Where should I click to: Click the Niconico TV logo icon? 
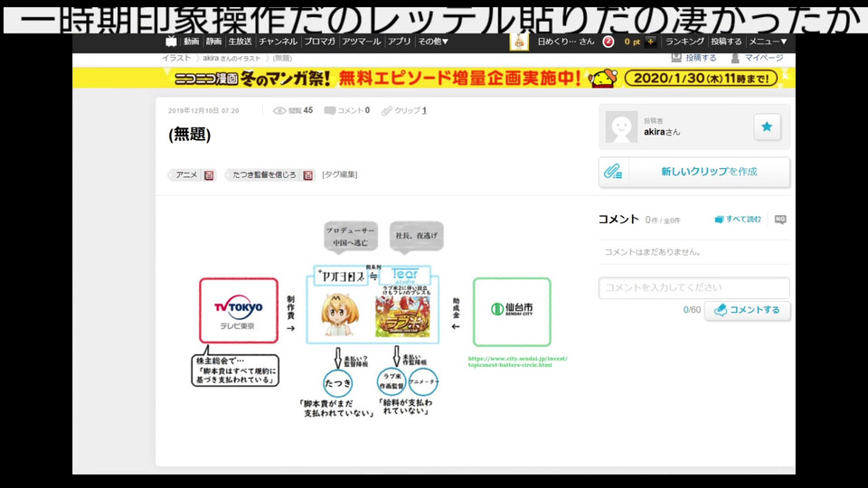[x=171, y=42]
